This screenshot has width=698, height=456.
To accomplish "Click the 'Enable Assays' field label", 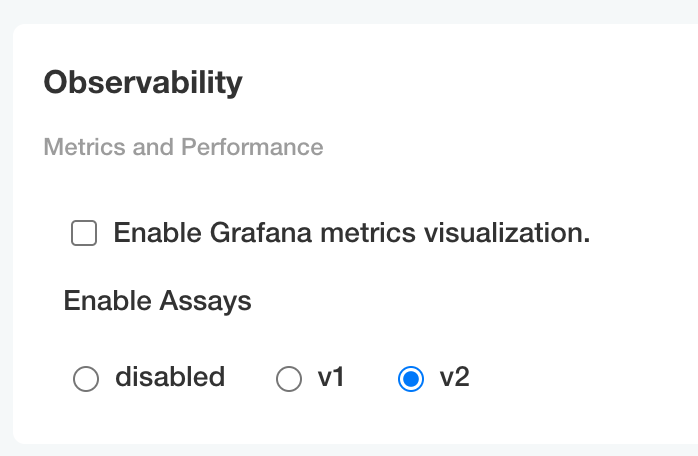I will [x=157, y=301].
